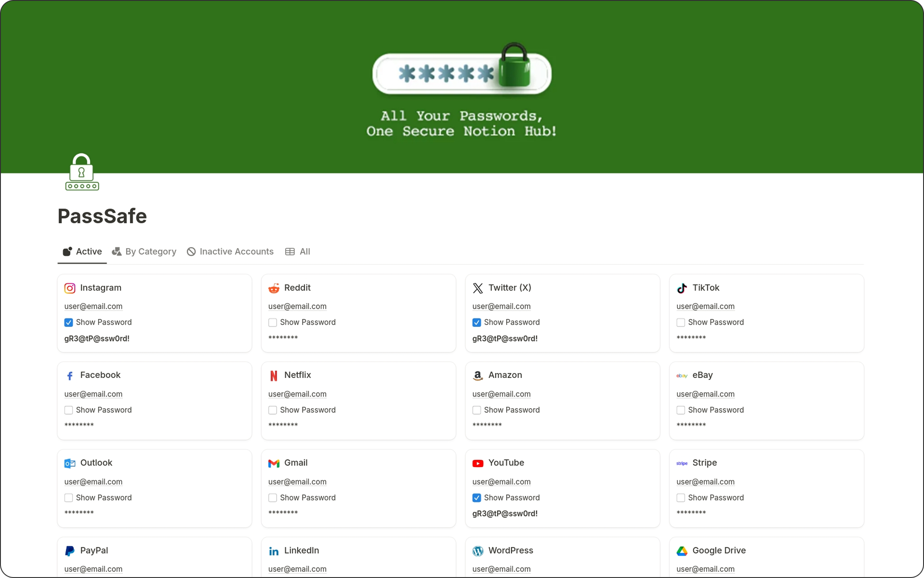
Task: Open the Stripe email user@email.com
Action: pyautogui.click(x=705, y=481)
